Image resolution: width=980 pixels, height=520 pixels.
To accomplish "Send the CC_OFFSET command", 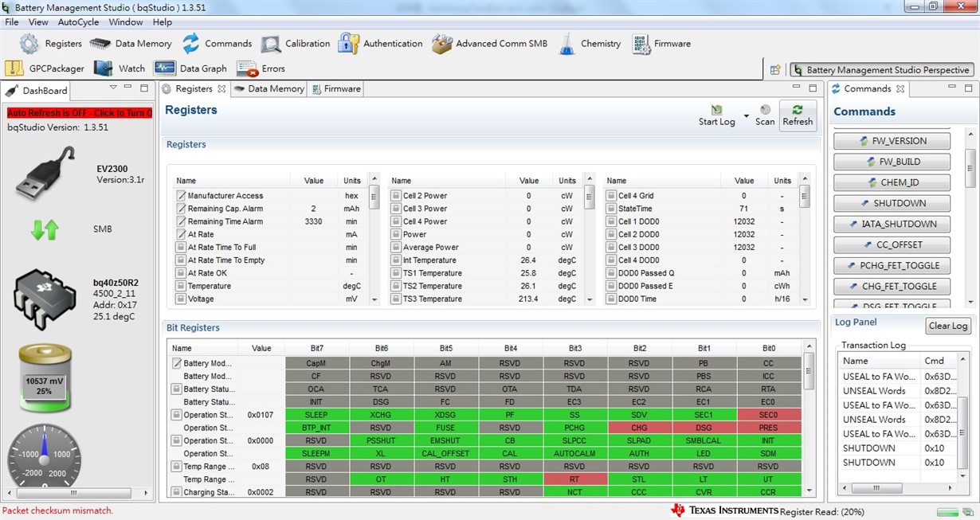I will coord(892,244).
